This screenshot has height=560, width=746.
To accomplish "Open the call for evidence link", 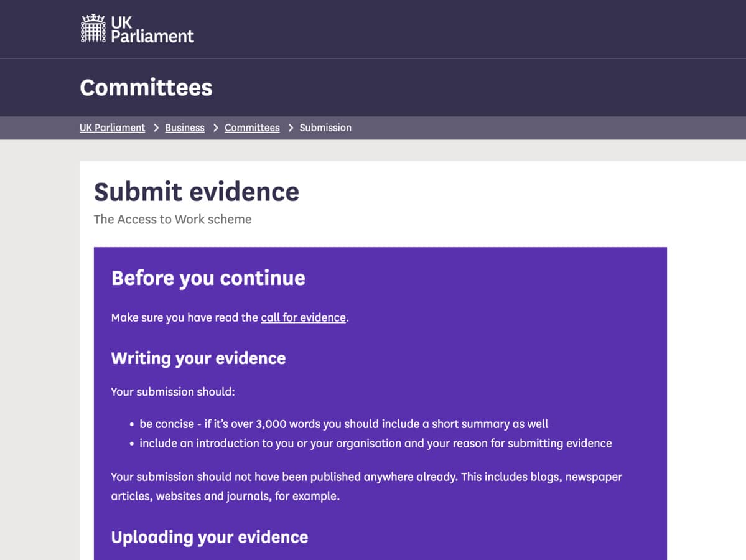I will click(x=303, y=317).
